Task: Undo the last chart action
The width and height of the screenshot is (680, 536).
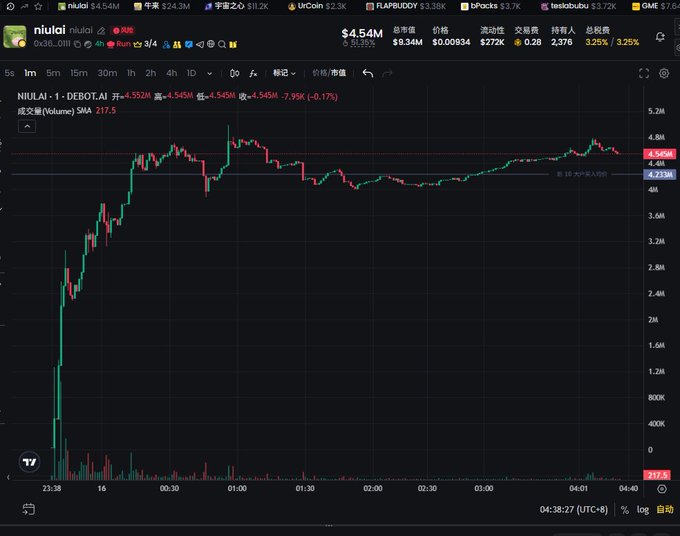Action: (x=368, y=73)
